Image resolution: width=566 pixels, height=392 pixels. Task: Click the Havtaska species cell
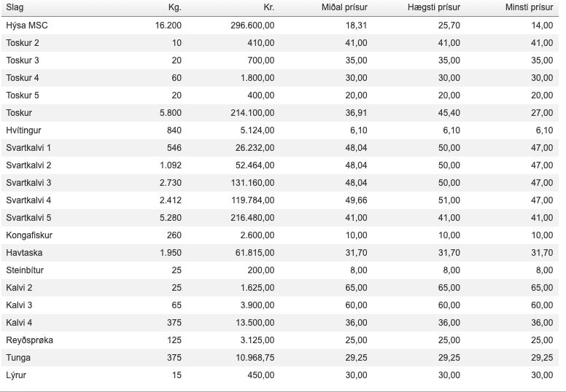click(x=24, y=253)
